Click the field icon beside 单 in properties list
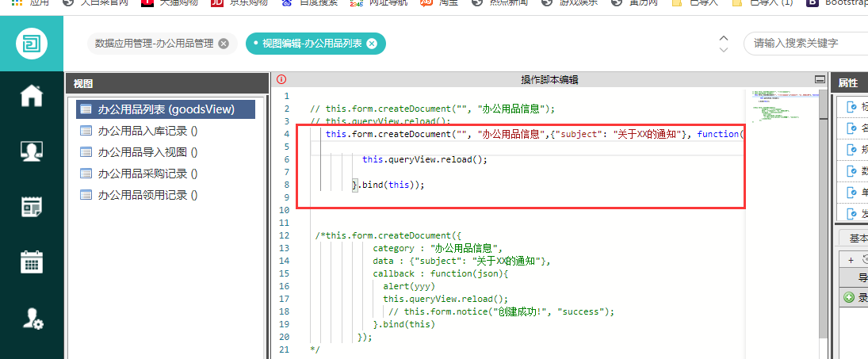 pyautogui.click(x=852, y=193)
